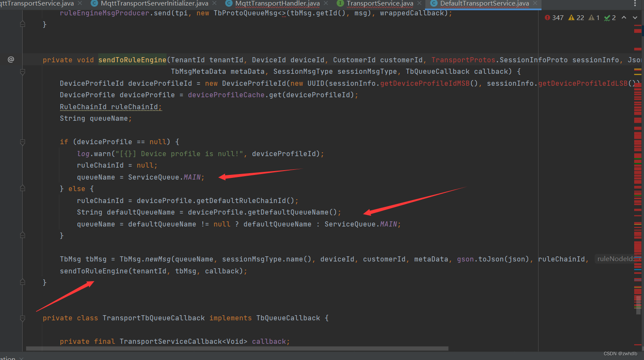Viewport: 644px width, 360px height.
Task: Click the class icon on MqttTransportHandler.java tab
Action: [229, 3]
